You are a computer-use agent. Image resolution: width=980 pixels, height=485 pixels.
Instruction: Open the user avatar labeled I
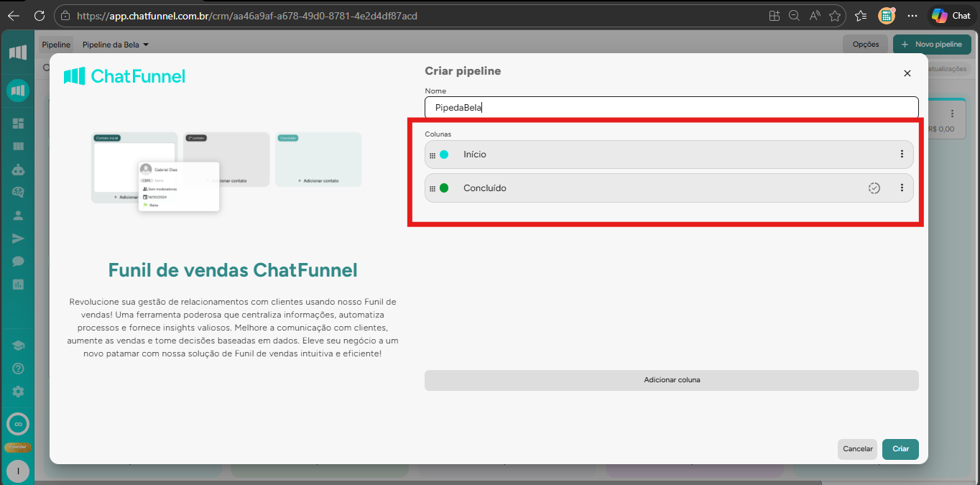[x=18, y=471]
